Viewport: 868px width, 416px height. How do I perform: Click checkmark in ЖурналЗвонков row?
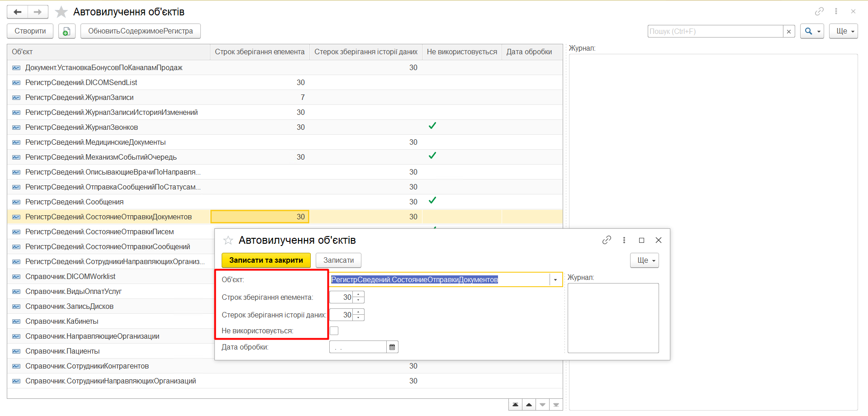coord(432,126)
